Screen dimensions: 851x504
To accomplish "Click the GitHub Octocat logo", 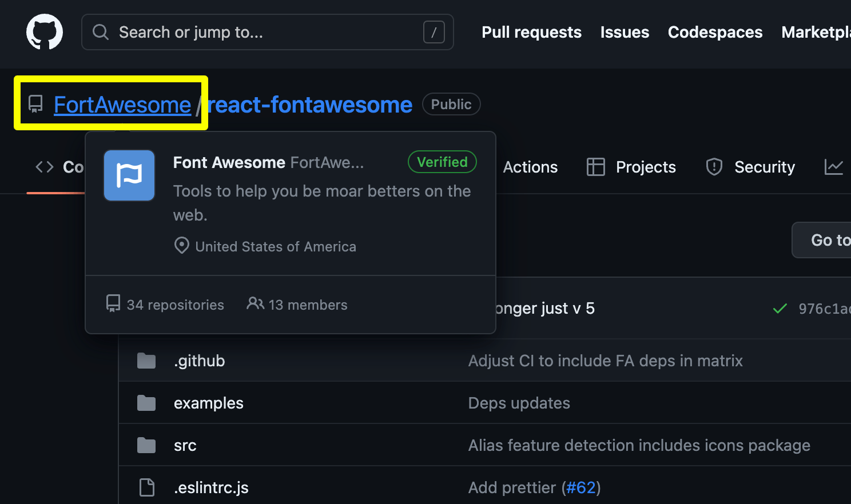I will pyautogui.click(x=45, y=32).
